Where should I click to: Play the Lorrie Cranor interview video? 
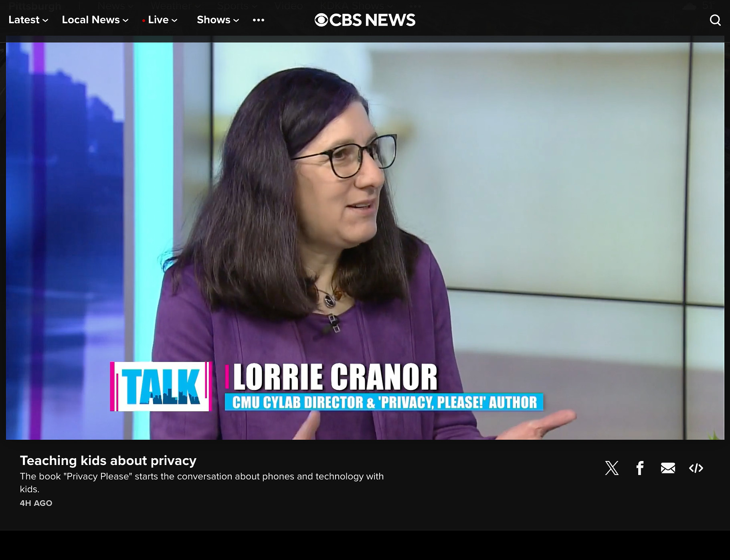point(365,241)
